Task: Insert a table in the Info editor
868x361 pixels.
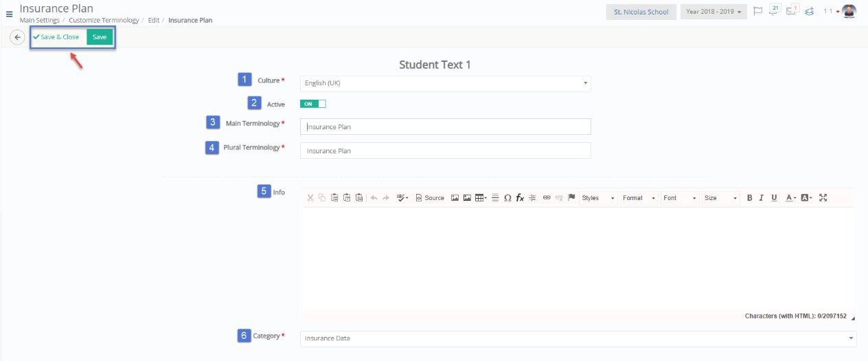Action: (481, 198)
